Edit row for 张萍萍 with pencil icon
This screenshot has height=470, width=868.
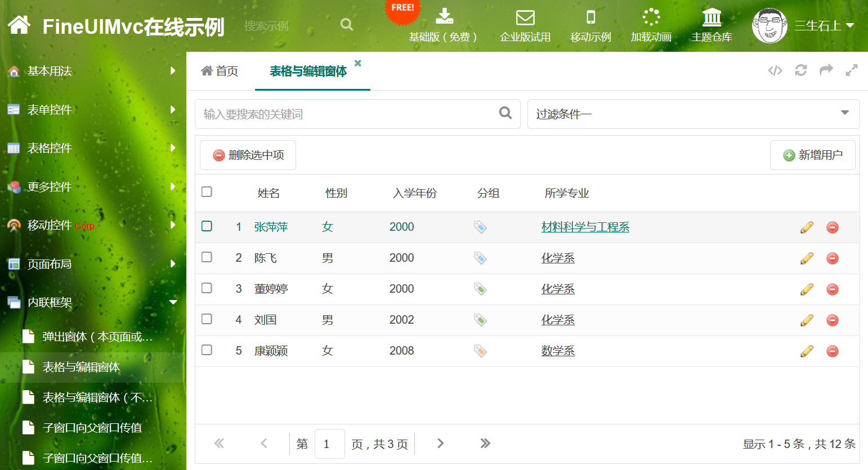pyautogui.click(x=807, y=227)
